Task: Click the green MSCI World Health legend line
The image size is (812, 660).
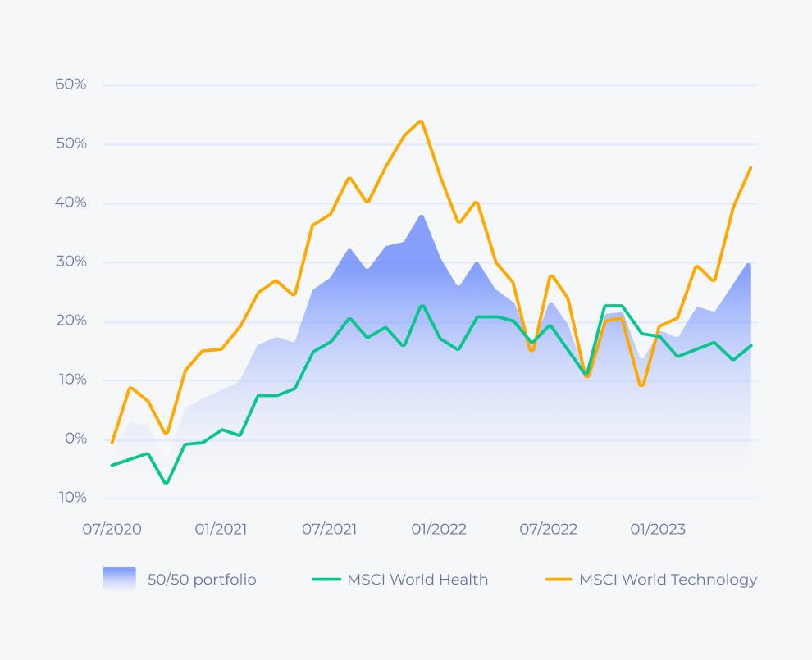Action: coord(326,580)
